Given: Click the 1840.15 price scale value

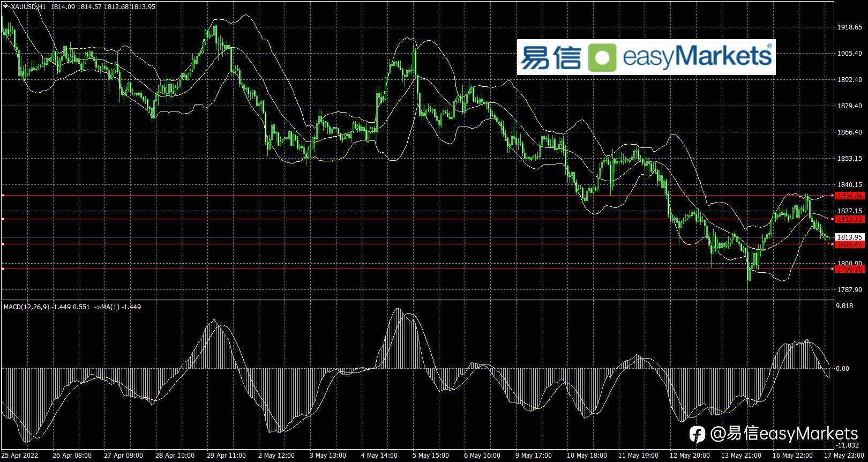Looking at the screenshot, I should pos(850,185).
